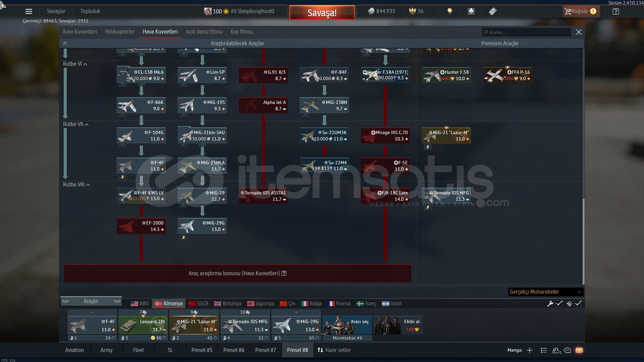Click the ammo auto-refill icon
The width and height of the screenshot is (644, 362).
569,304
